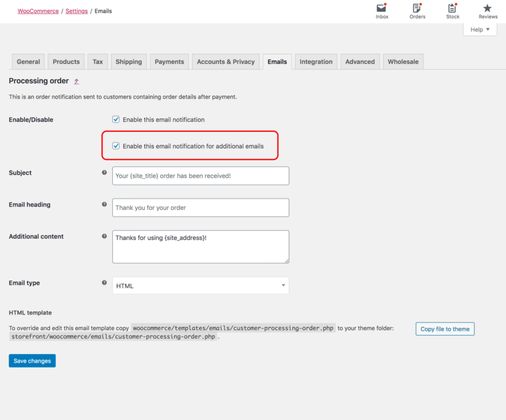506x420 pixels.
Task: Expand the Help panel dropdown
Action: coord(480,29)
